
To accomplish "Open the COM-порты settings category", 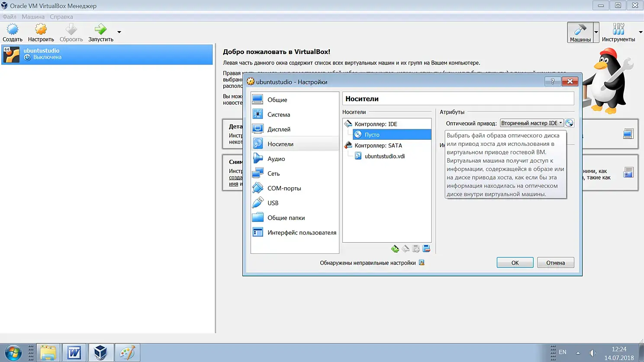I will (295, 188).
